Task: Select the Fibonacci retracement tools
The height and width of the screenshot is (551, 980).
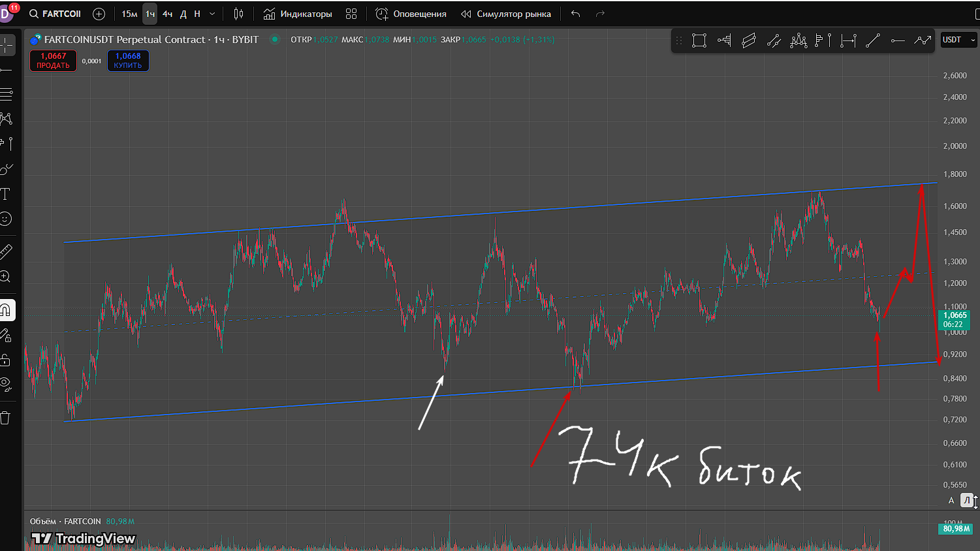Action: click(x=7, y=95)
